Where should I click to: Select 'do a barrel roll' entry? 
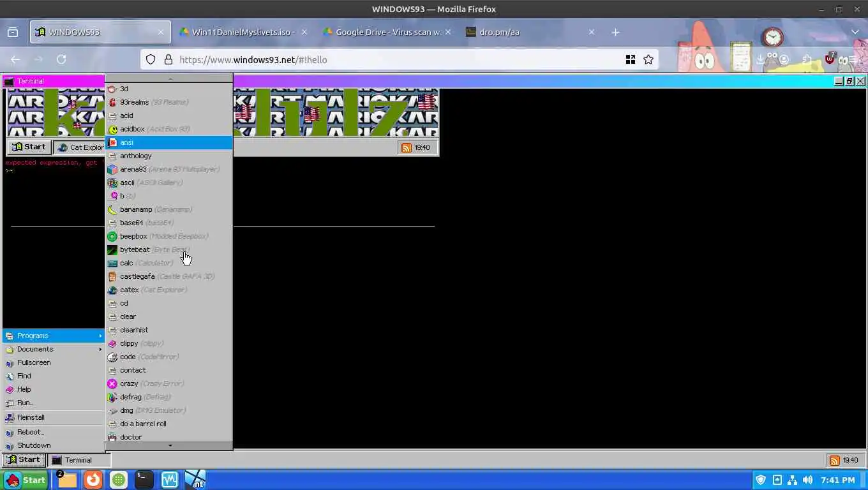[168, 424]
